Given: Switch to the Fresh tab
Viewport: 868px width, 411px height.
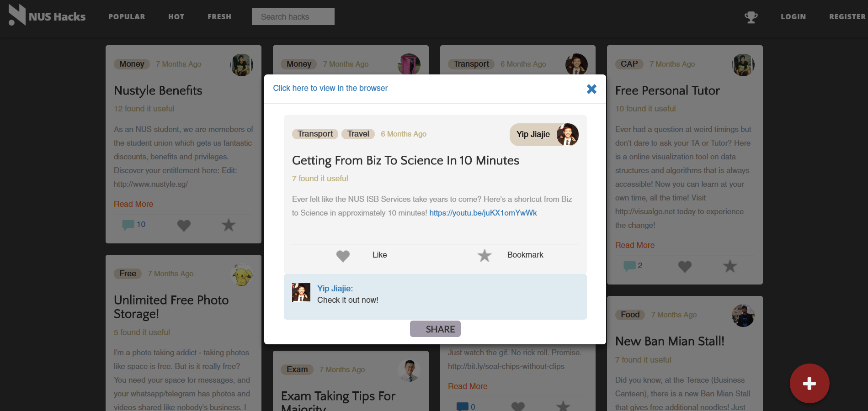Looking at the screenshot, I should coord(219,17).
